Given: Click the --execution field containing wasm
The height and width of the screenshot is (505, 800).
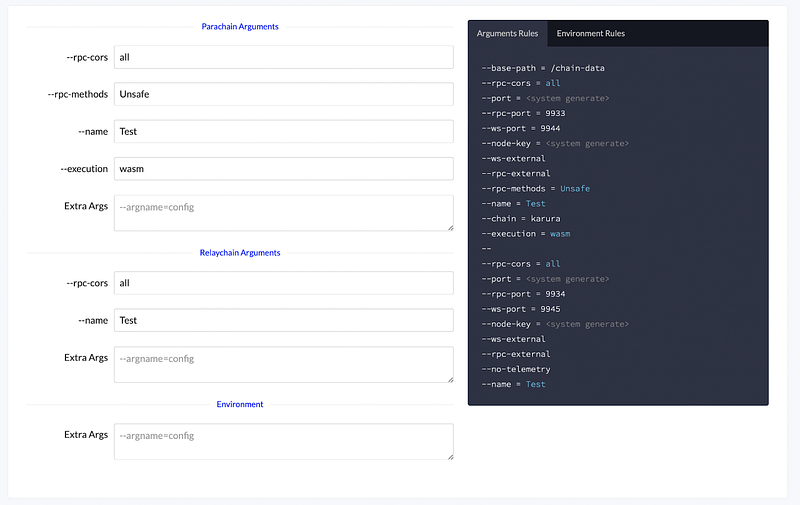Looking at the screenshot, I should (283, 168).
